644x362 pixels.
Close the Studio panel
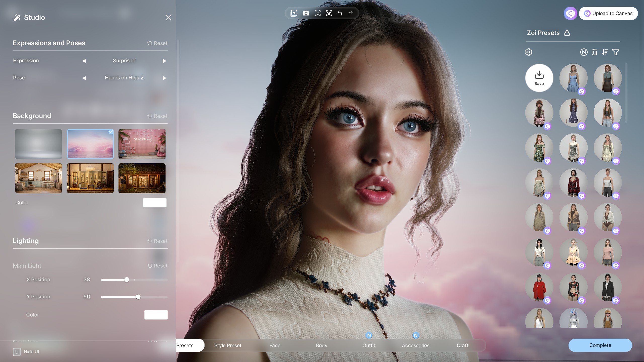(x=168, y=18)
